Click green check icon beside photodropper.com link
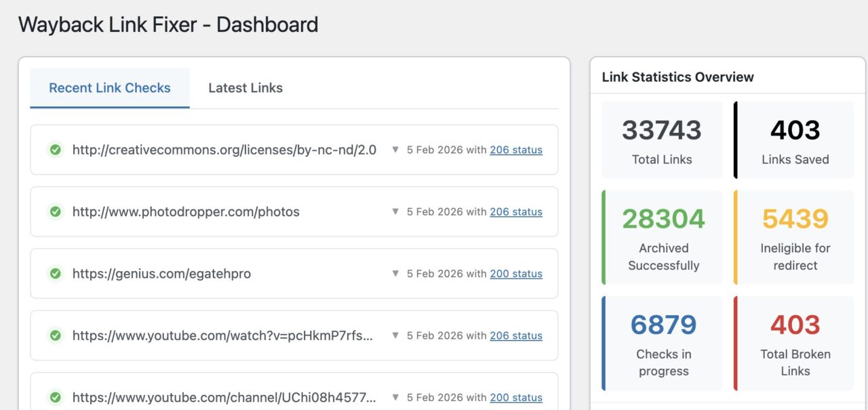Viewport: 868px width, 410px height. point(56,212)
